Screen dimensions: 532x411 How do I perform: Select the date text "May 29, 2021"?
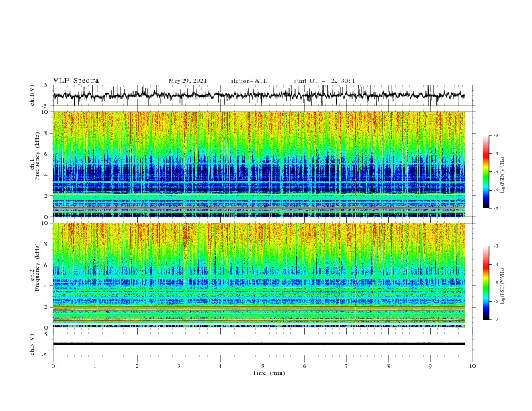point(187,81)
